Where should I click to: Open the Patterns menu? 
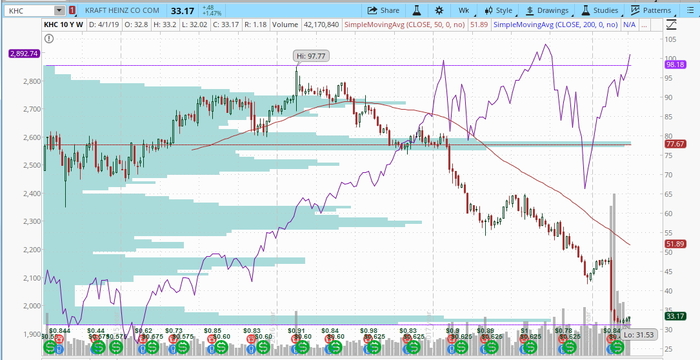coord(651,10)
